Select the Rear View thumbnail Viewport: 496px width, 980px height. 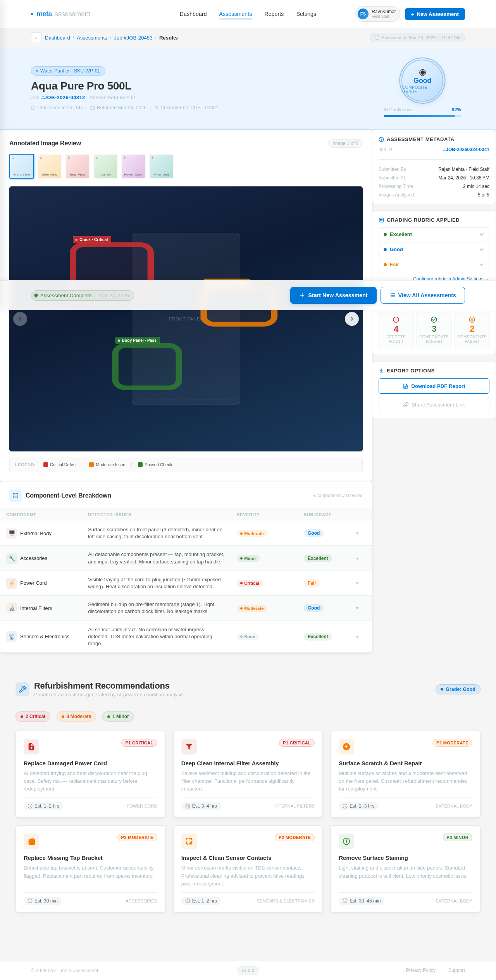click(x=77, y=166)
